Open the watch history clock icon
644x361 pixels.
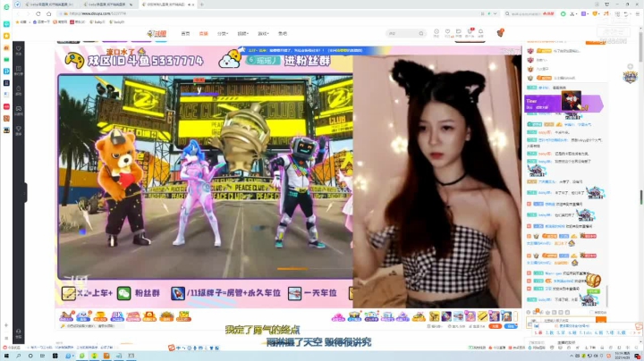coord(436,33)
